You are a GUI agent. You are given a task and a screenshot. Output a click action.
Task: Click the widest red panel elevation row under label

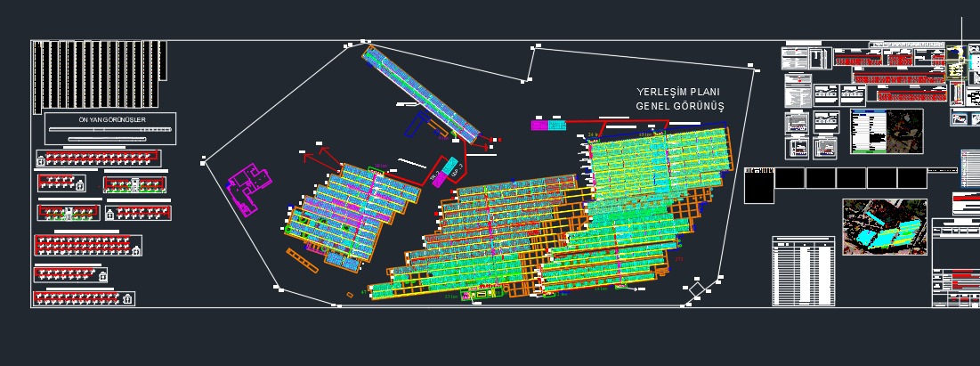pyautogui.click(x=99, y=159)
